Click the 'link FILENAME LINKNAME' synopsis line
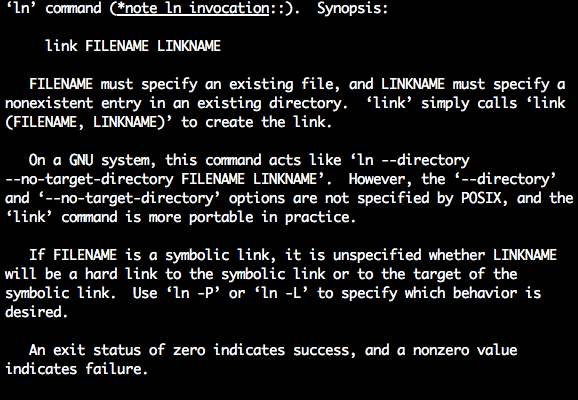The width and height of the screenshot is (578, 400). click(x=133, y=46)
